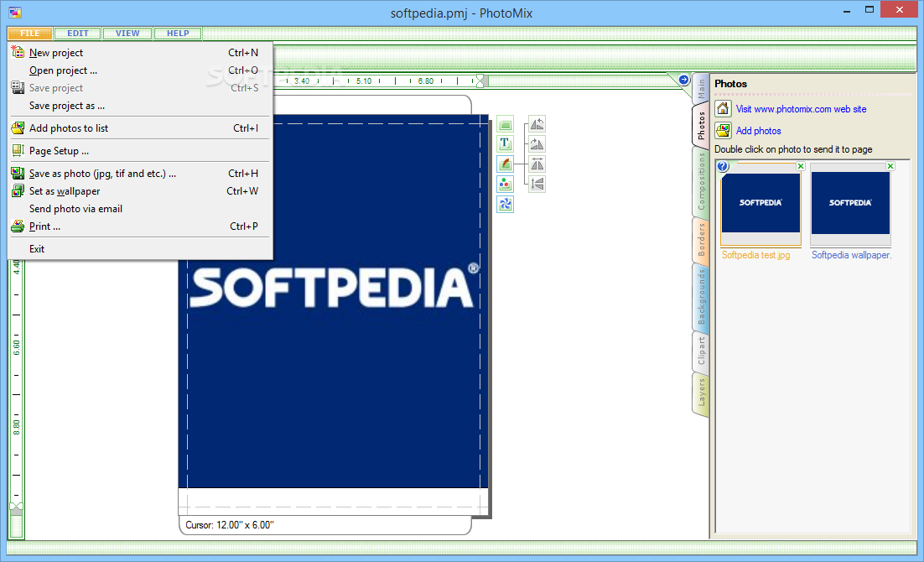This screenshot has width=924, height=562.
Task: Switch to the Main side tab
Action: (x=701, y=88)
